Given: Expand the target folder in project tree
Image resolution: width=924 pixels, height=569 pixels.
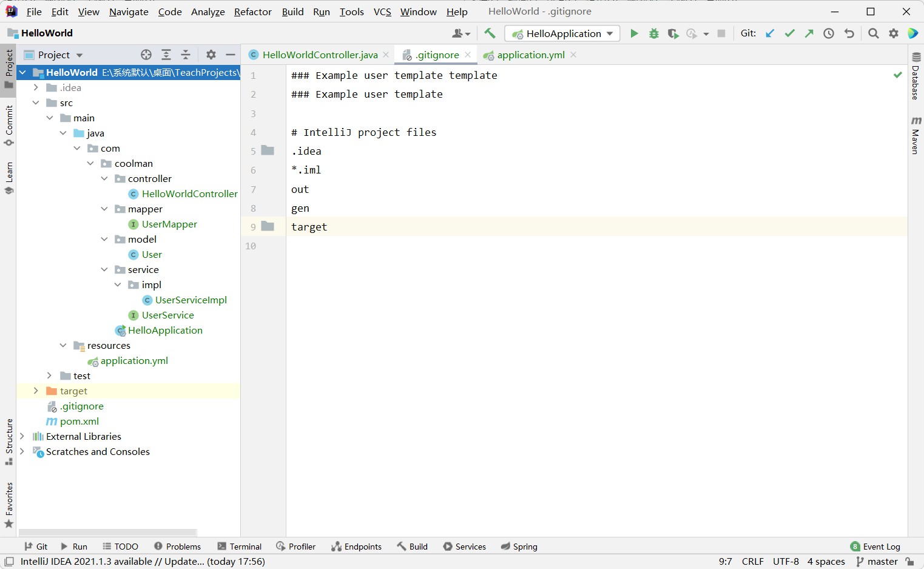Looking at the screenshot, I should [x=36, y=391].
